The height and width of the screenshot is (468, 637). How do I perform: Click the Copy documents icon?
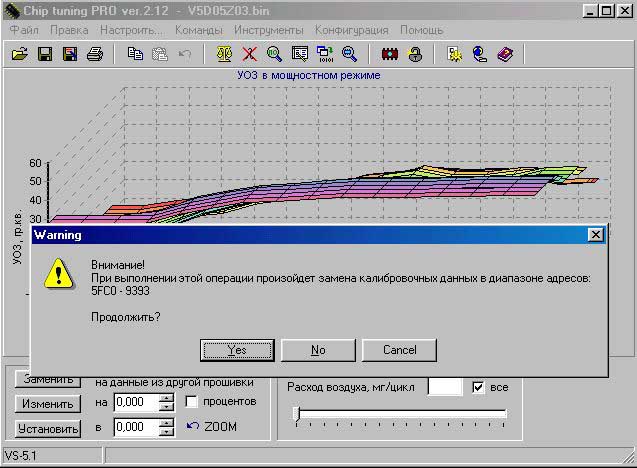tap(135, 54)
